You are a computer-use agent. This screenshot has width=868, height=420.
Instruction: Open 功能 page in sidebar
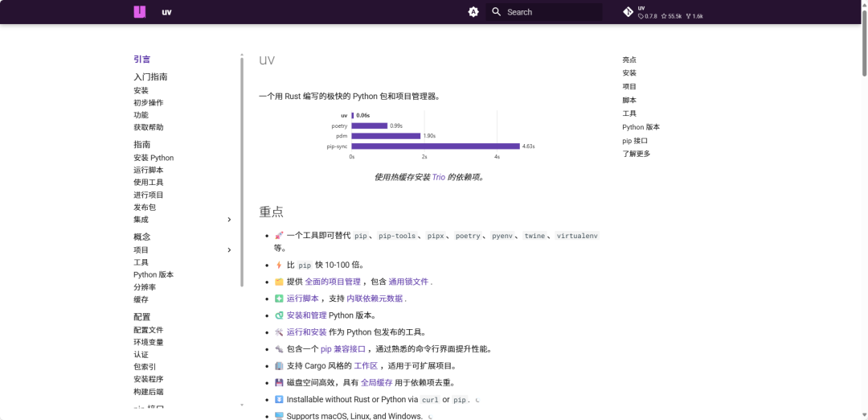141,115
